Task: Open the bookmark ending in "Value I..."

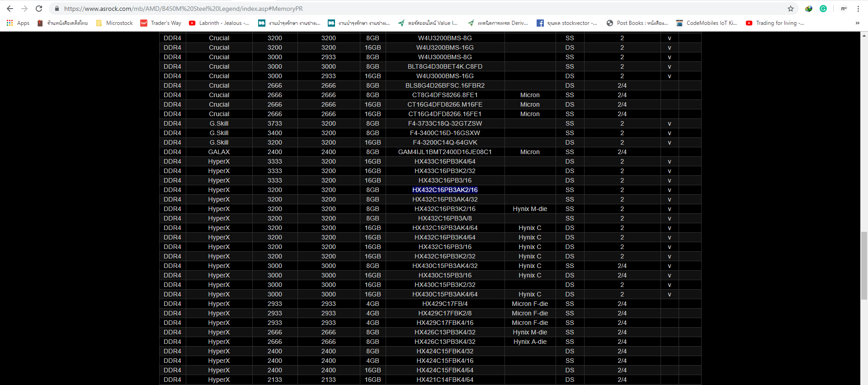Action: [x=428, y=23]
